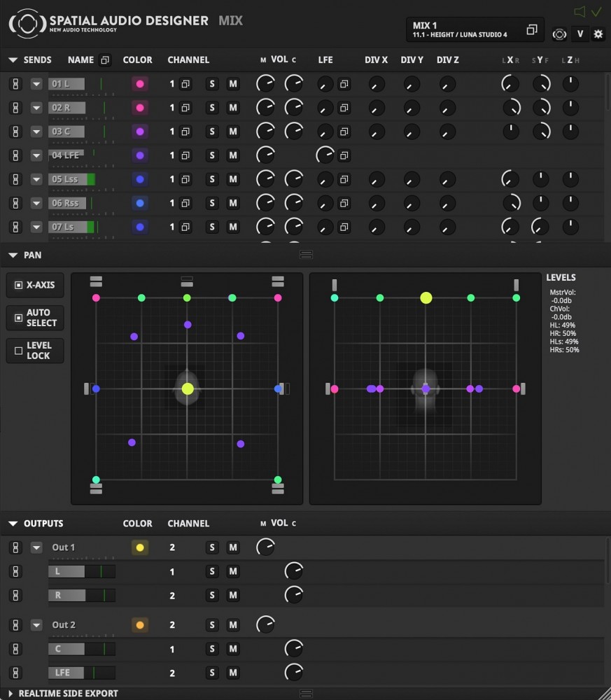Click the divider handle below the Sends list
Image resolution: width=611 pixels, height=700 pixels.
[x=306, y=255]
